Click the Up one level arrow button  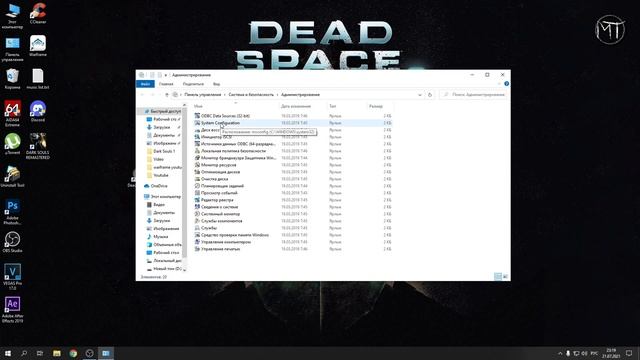tap(167, 95)
